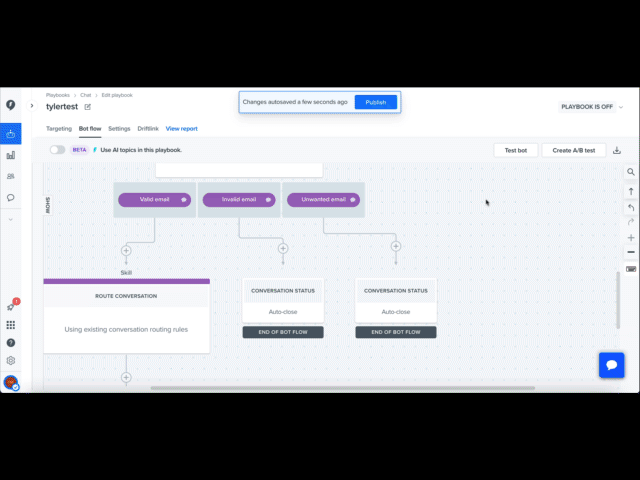Add a node below Route Conversation
The image size is (640, 480).
(126, 378)
